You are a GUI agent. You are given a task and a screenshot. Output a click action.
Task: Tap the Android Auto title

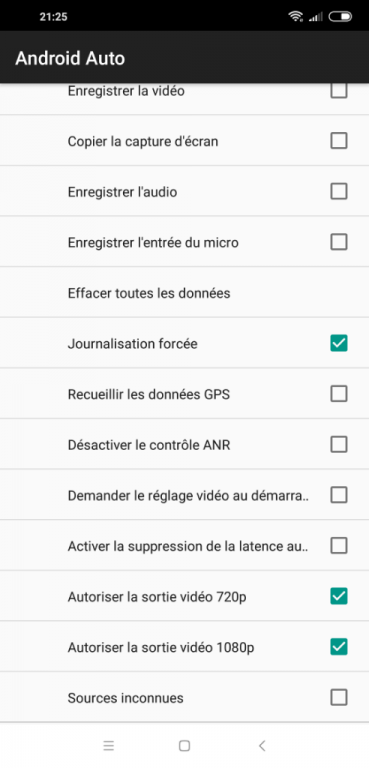(70, 59)
